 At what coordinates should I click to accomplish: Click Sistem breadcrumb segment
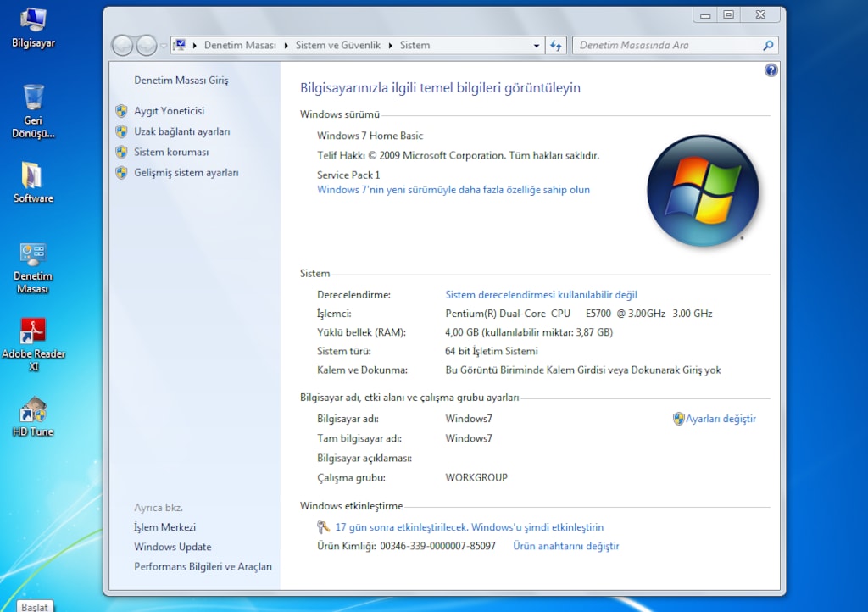click(415, 46)
